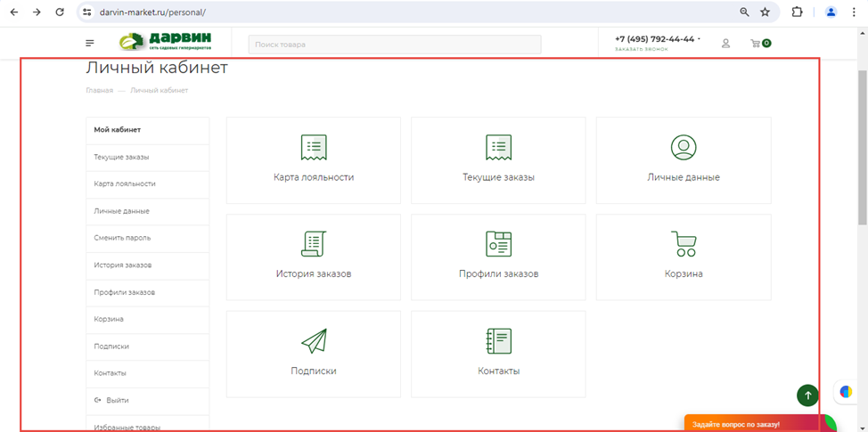Select Текущие заказы in the sidebar menu
The height and width of the screenshot is (432, 868).
[121, 157]
